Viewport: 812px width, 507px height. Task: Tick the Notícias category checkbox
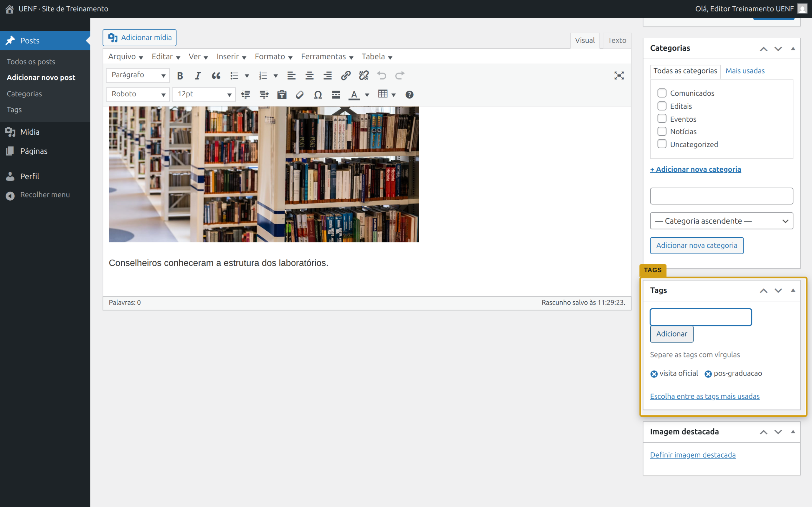(x=662, y=131)
